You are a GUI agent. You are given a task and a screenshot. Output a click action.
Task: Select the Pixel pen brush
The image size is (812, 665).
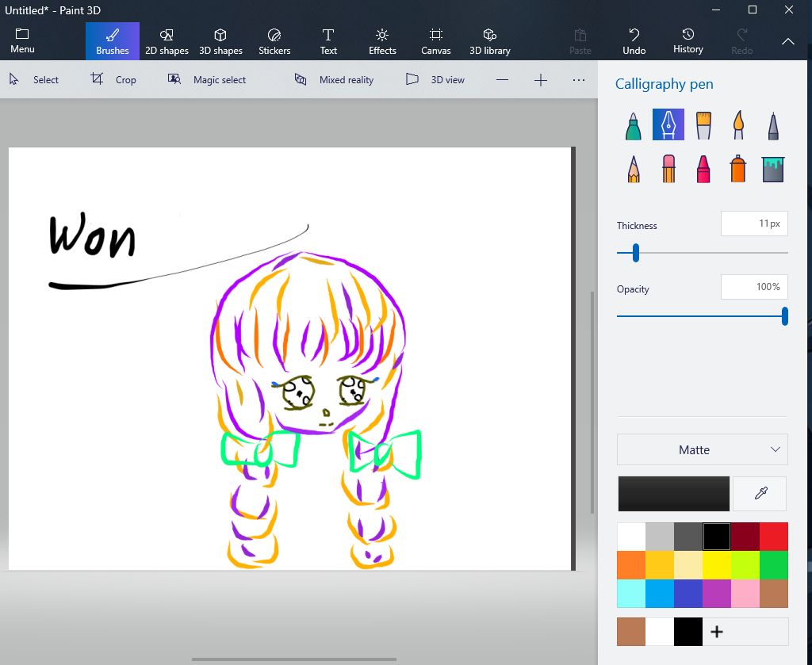click(773, 124)
